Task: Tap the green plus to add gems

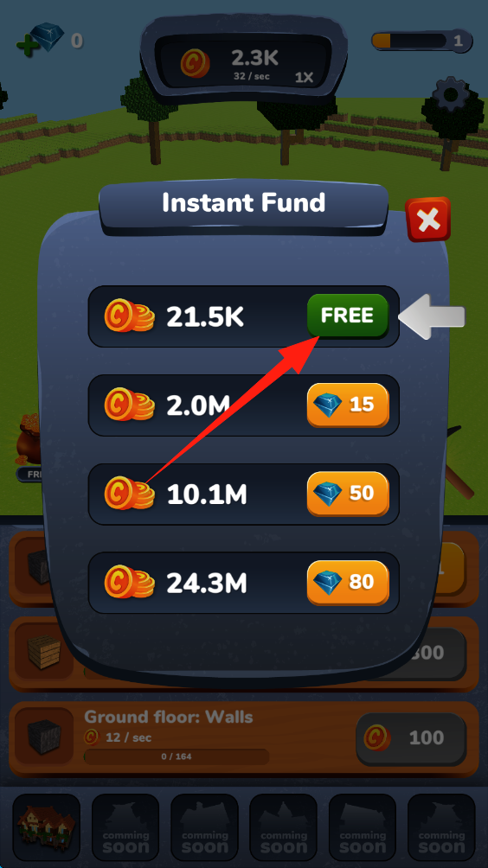Action: (x=27, y=46)
